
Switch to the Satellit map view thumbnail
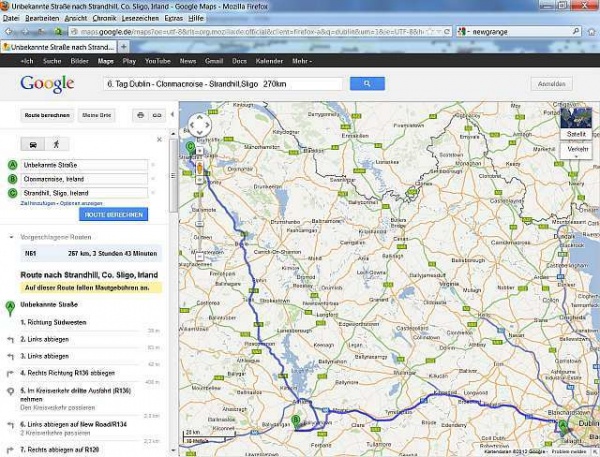[x=576, y=123]
